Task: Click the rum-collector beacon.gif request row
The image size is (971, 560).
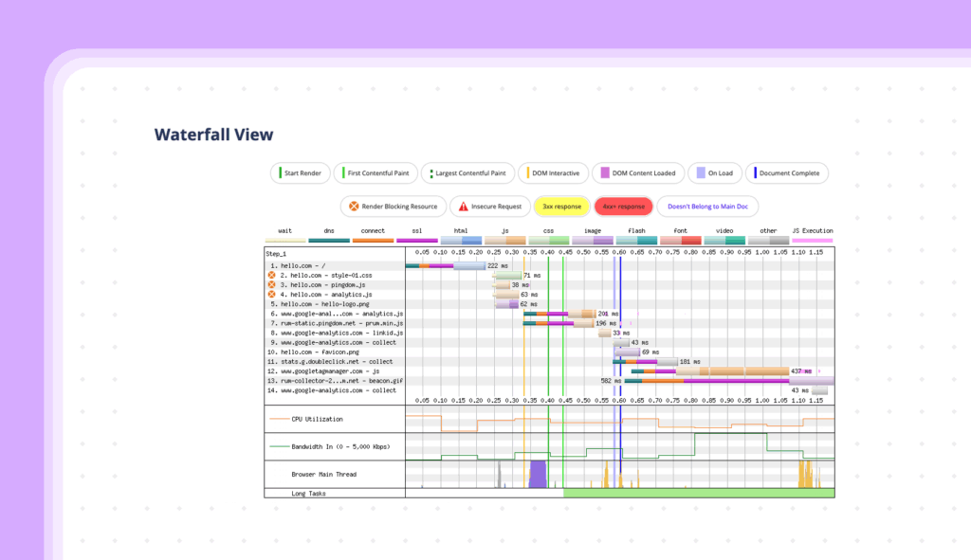Action: pos(334,381)
